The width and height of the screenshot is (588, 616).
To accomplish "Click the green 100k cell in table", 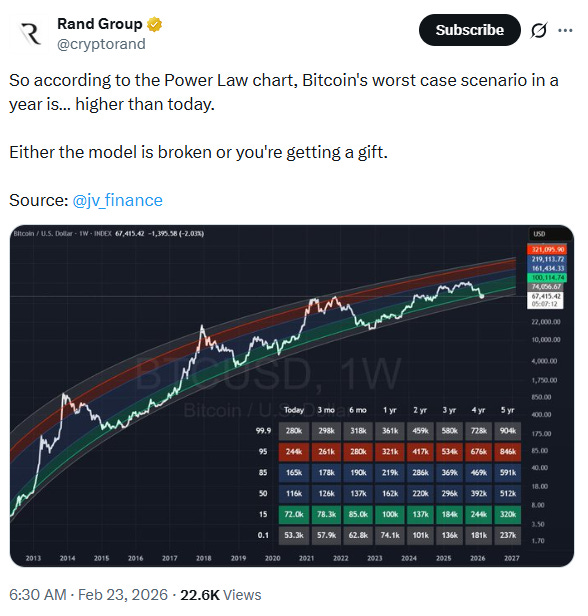I will 390,514.
